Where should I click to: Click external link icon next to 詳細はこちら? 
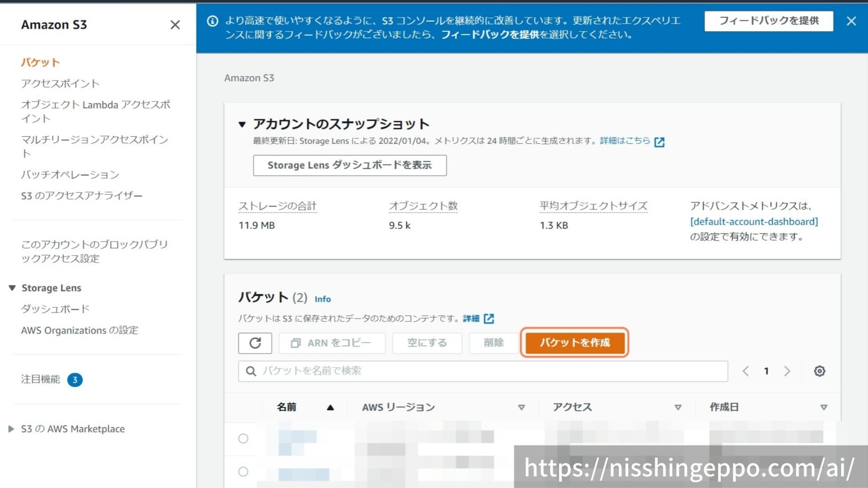[659, 142]
